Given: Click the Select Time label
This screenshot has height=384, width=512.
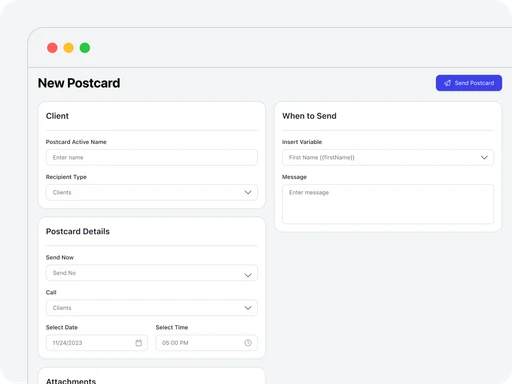Looking at the screenshot, I should 172,327.
